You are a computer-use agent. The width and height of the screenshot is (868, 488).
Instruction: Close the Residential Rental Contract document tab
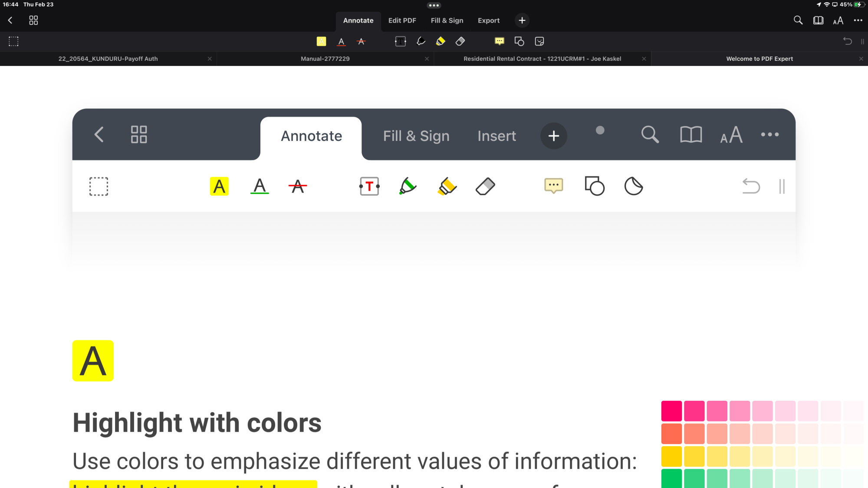point(644,59)
